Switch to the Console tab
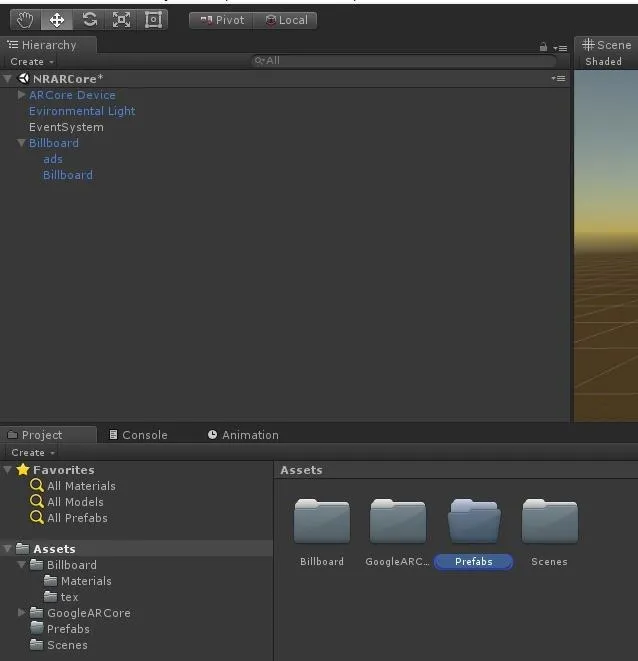The width and height of the screenshot is (638, 661). 138,435
